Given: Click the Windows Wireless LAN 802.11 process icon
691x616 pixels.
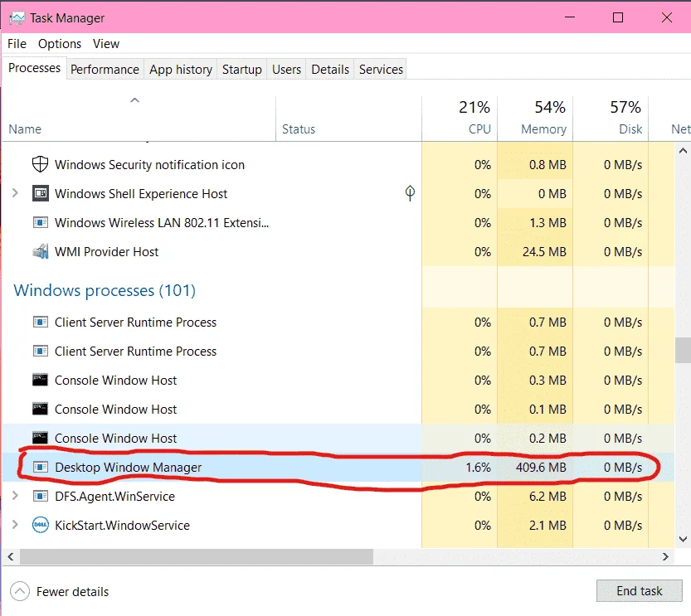Looking at the screenshot, I should (40, 222).
